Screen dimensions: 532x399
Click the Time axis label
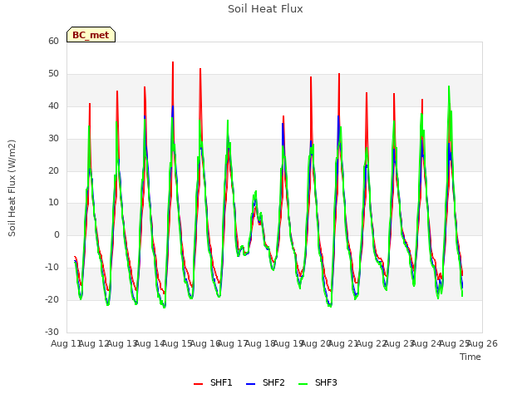[x=470, y=357]
